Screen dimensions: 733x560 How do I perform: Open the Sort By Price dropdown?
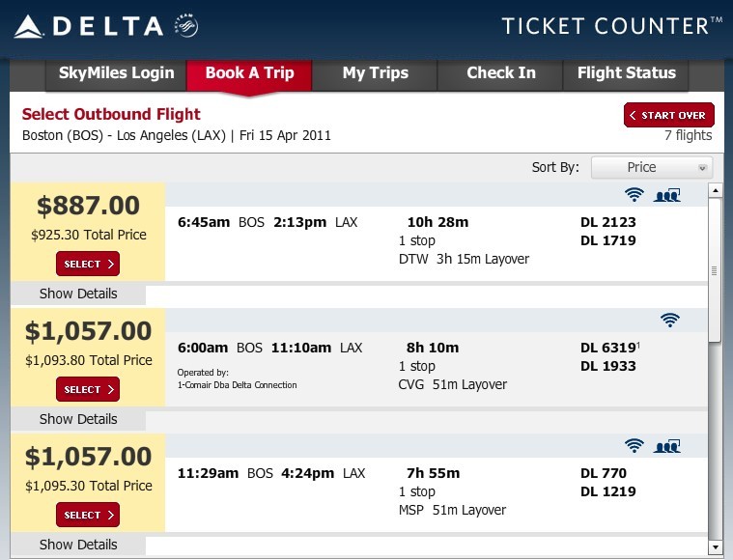pos(651,167)
